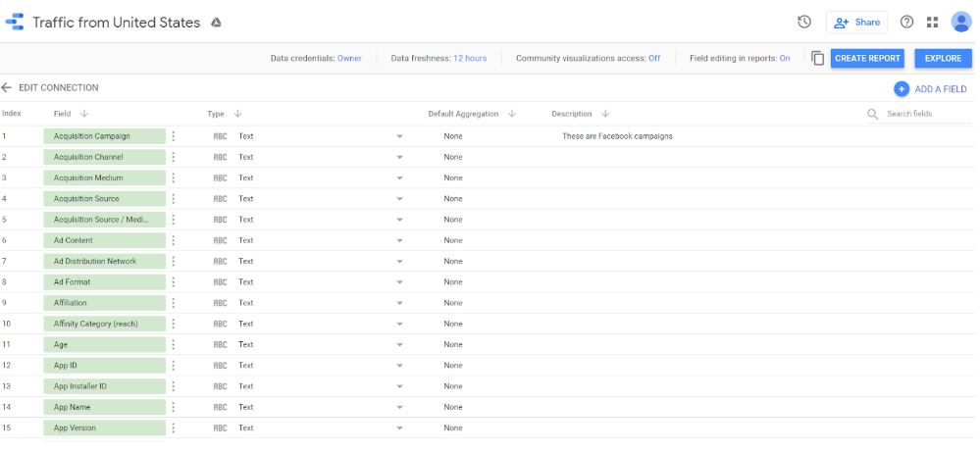The height and width of the screenshot is (453, 980).
Task: Click Field editing in reports On link
Action: 785,58
